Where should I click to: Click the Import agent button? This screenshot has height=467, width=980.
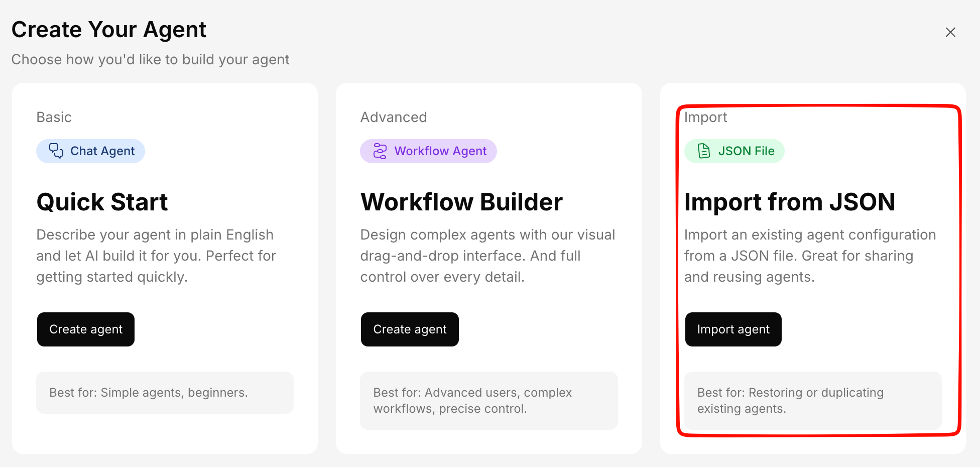pos(732,329)
